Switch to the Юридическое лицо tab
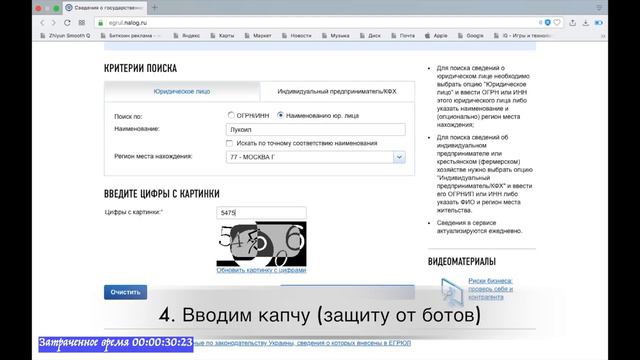This screenshot has height=360, width=640. pos(182,91)
